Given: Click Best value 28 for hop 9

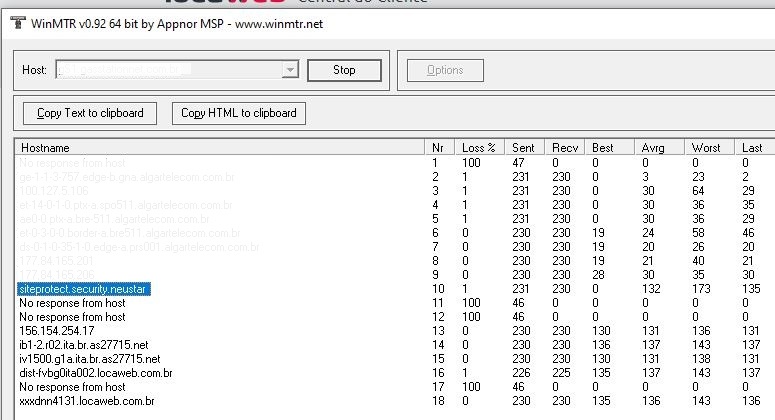Looking at the screenshot, I should (x=598, y=275).
